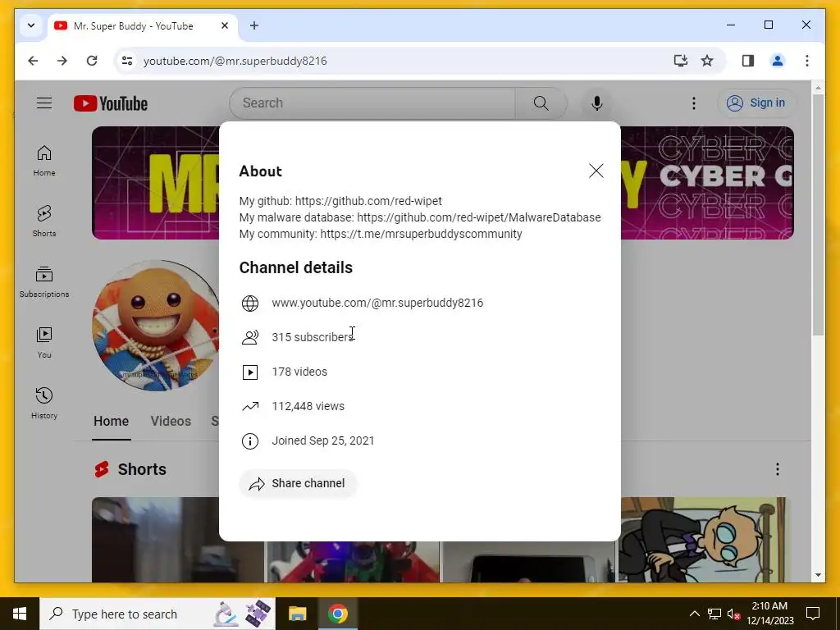840x630 pixels.
Task: Click the scrollbar down arrow
Action: (x=818, y=575)
